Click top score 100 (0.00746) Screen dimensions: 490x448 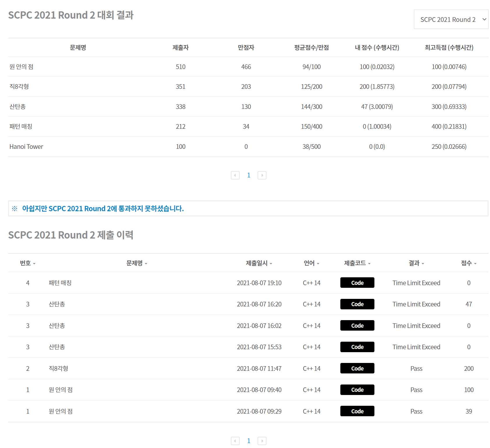pos(449,67)
